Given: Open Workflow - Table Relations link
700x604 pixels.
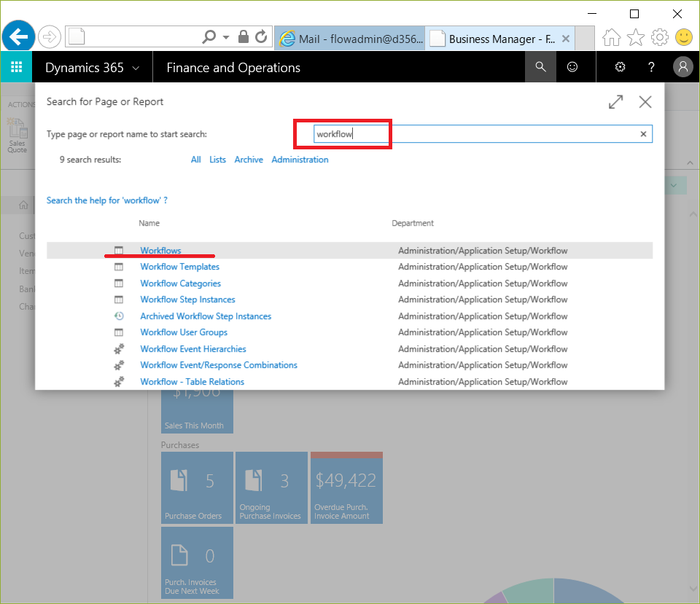Looking at the screenshot, I should (192, 381).
